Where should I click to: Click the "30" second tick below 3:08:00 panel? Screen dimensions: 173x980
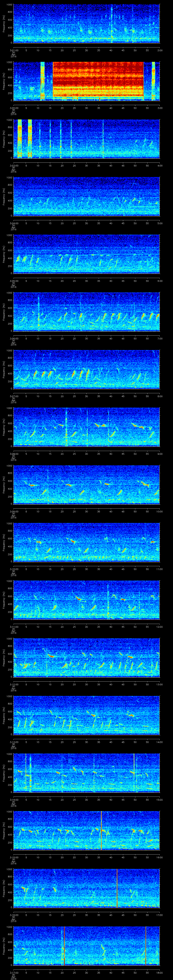(x=87, y=454)
